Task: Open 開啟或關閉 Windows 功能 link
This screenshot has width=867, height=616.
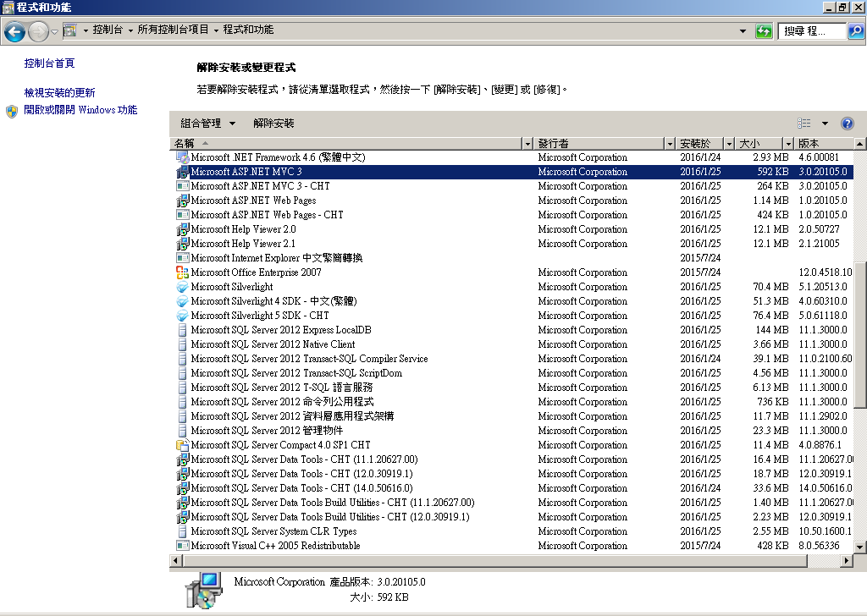Action: click(80, 110)
